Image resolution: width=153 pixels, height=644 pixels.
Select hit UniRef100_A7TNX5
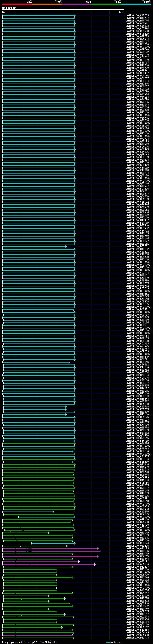137,346
